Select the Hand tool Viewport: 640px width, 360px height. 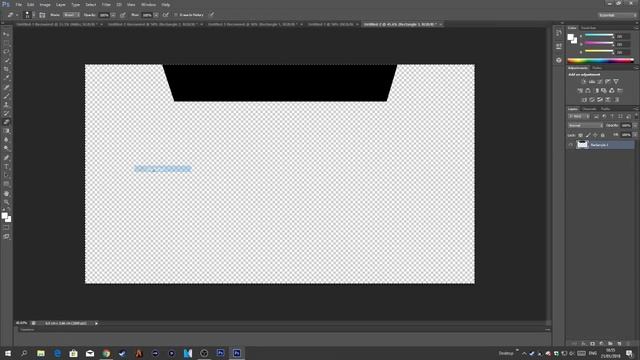pos(6,193)
